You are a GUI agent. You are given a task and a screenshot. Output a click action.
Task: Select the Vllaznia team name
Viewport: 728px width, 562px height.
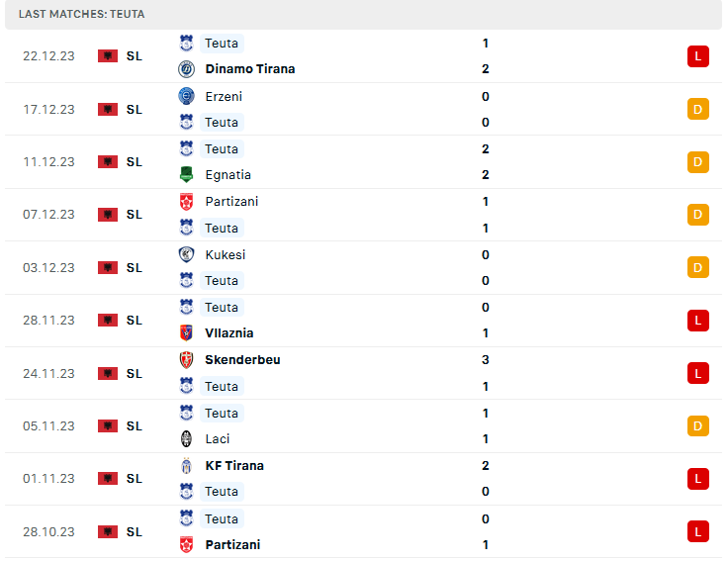[x=227, y=333]
